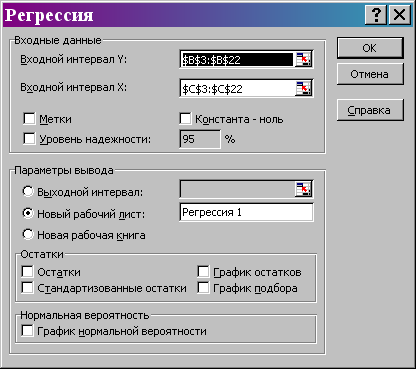Image resolution: width=416 pixels, height=369 pixels.
Task: Open help with Справка button
Action: (370, 110)
